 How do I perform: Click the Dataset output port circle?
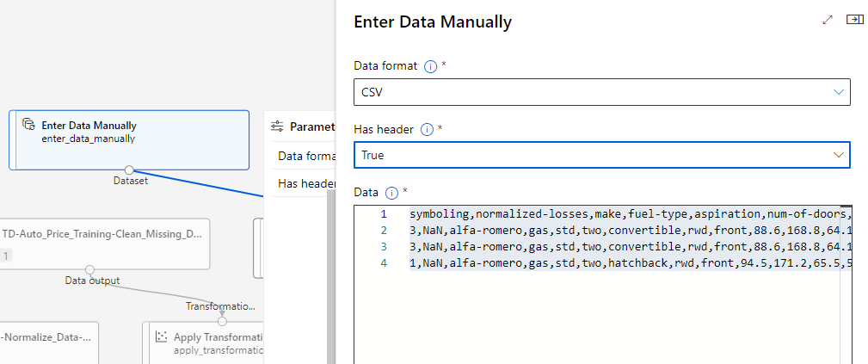click(129, 170)
